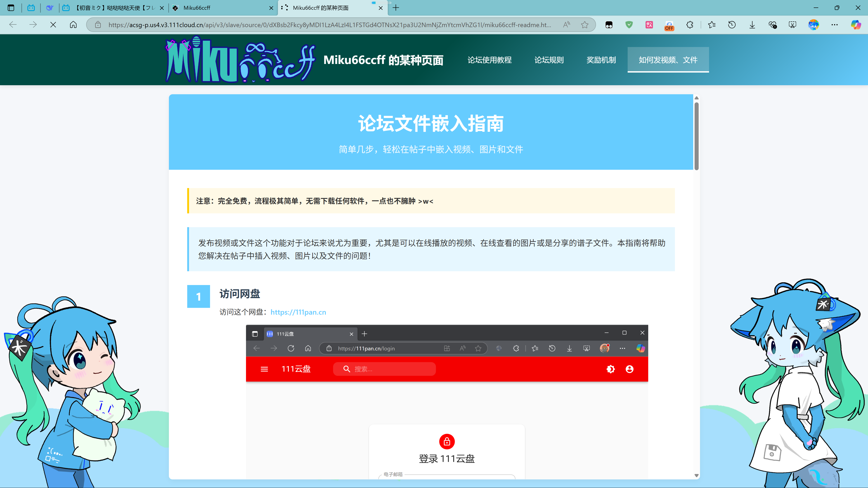Add page to favorites star icon
Screen dimensions: 868x488
click(x=585, y=25)
